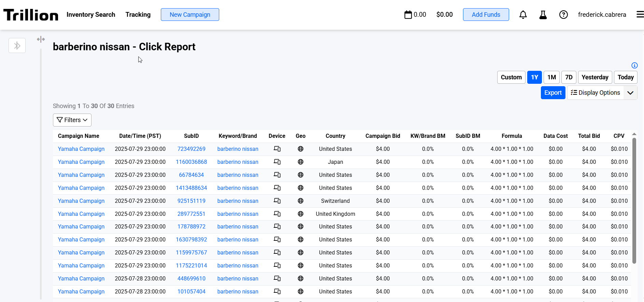Click the blue info icon above date range

pos(634,65)
